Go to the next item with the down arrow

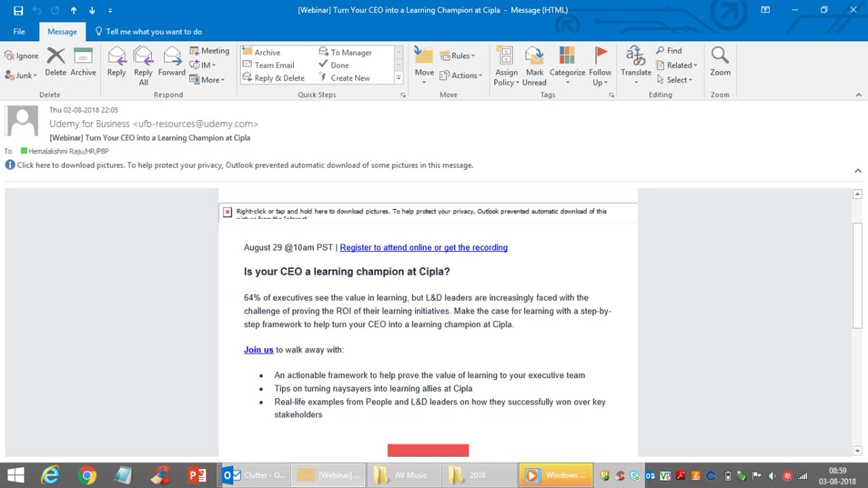(91, 10)
